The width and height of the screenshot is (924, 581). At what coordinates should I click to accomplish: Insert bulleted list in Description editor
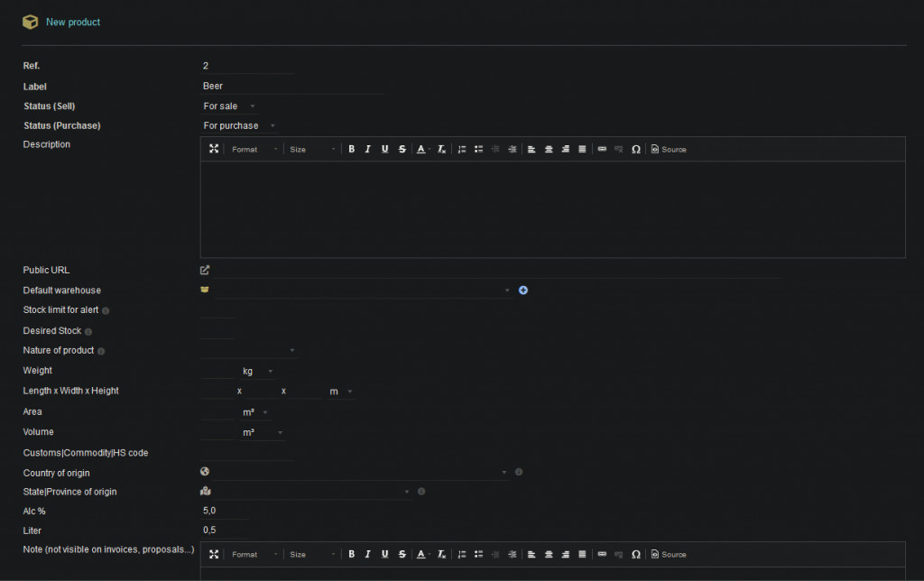pos(478,149)
